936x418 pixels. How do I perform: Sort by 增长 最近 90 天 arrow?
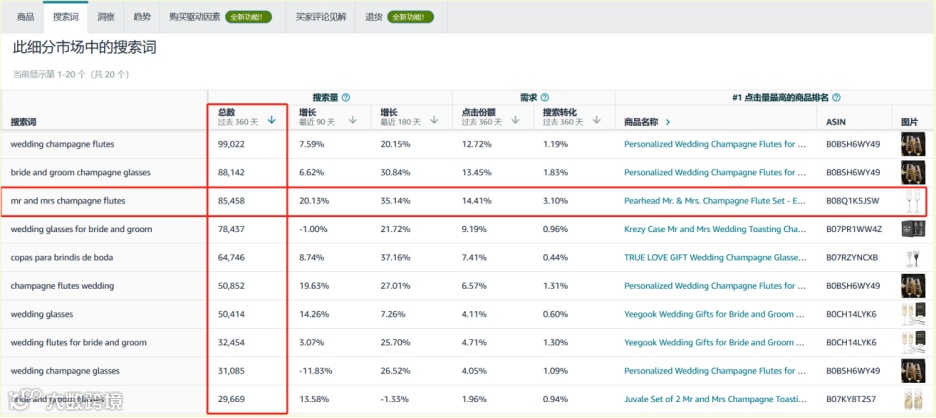[x=353, y=120]
